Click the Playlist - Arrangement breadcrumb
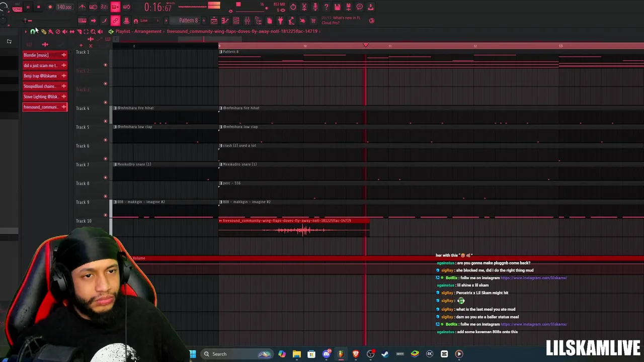Image resolution: width=644 pixels, height=362 pixels. point(138,31)
